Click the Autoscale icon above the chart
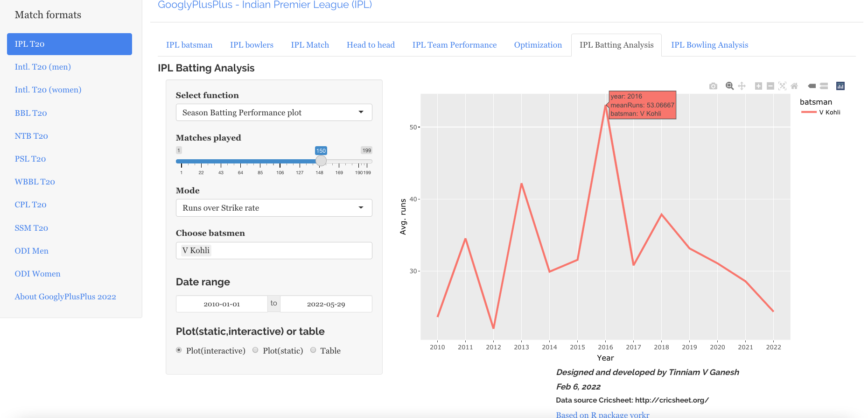The height and width of the screenshot is (418, 868). (x=783, y=86)
